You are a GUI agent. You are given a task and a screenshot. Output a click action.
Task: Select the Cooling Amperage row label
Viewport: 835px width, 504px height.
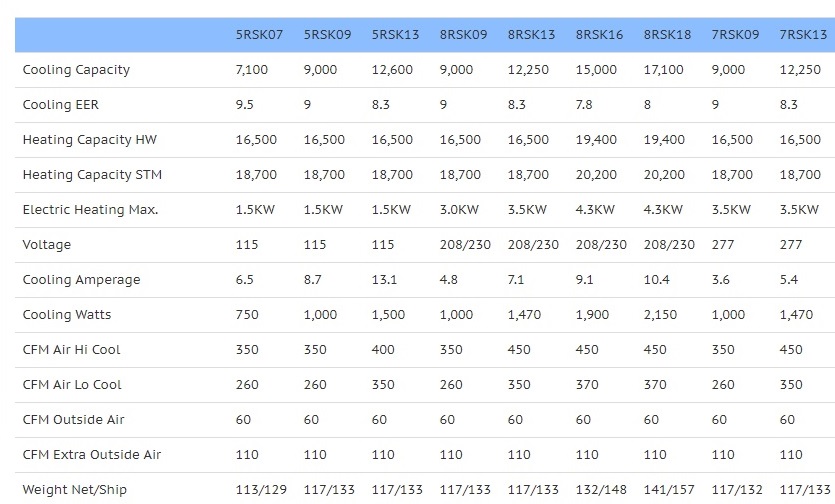tap(81, 280)
